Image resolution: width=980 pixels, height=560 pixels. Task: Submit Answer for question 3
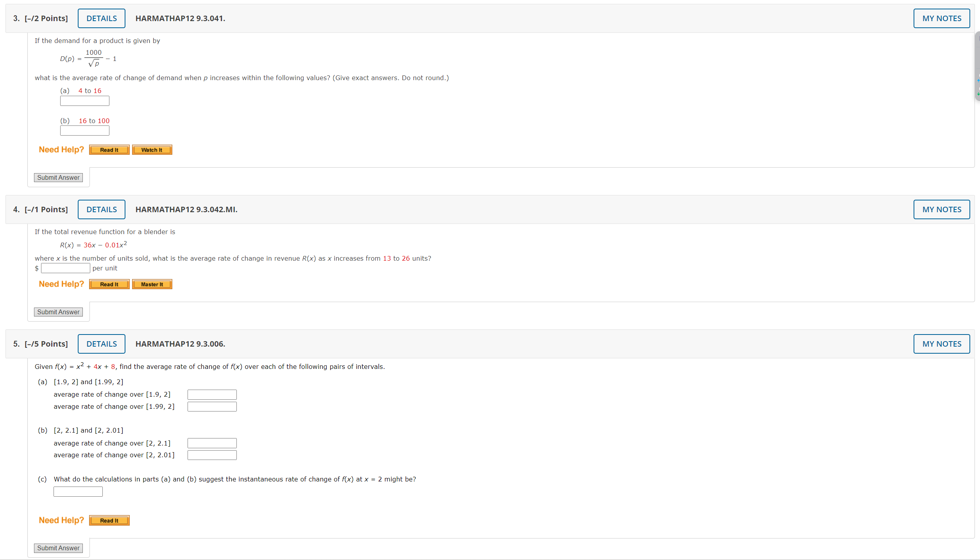pyautogui.click(x=58, y=178)
